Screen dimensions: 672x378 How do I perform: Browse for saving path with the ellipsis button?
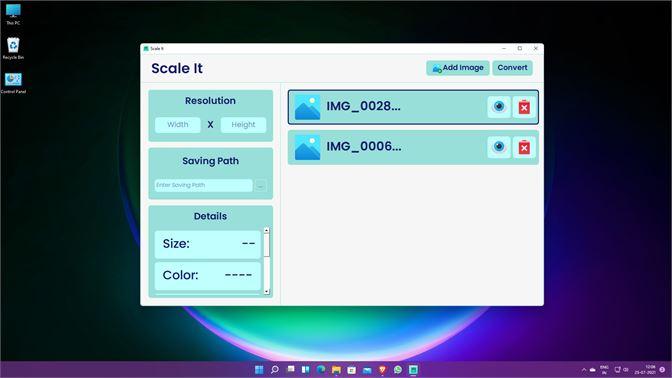pyautogui.click(x=260, y=186)
